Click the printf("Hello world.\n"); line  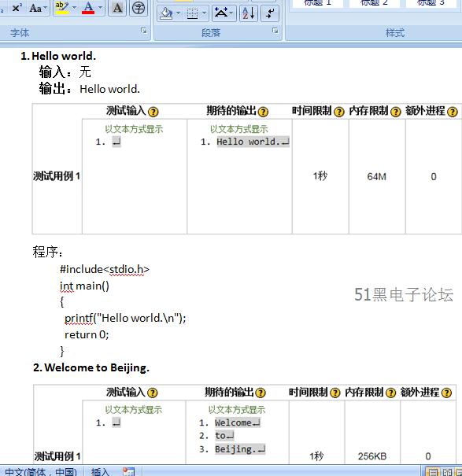(125, 318)
